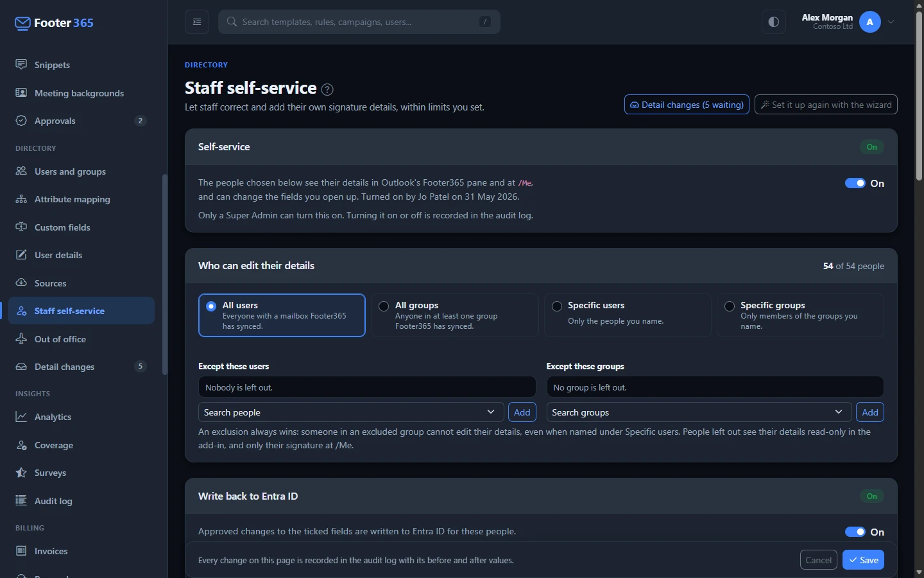Open the Search groups dropdown
924x578 pixels.
pyautogui.click(x=699, y=412)
